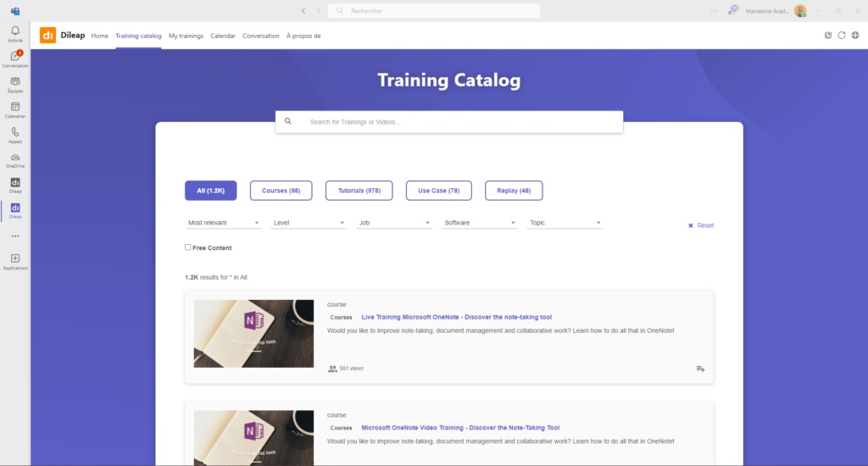868x466 pixels.
Task: Open the user profile avatar
Action: [x=800, y=10]
